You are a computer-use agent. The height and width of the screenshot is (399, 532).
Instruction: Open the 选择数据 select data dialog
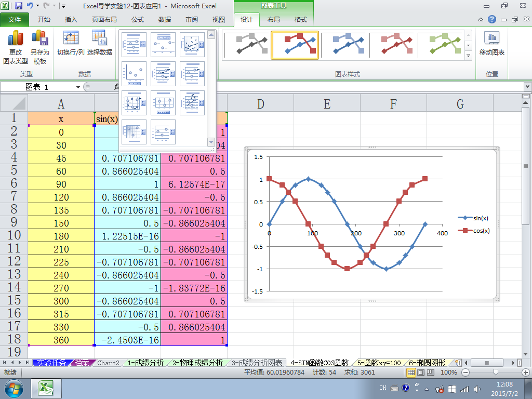pos(99,43)
